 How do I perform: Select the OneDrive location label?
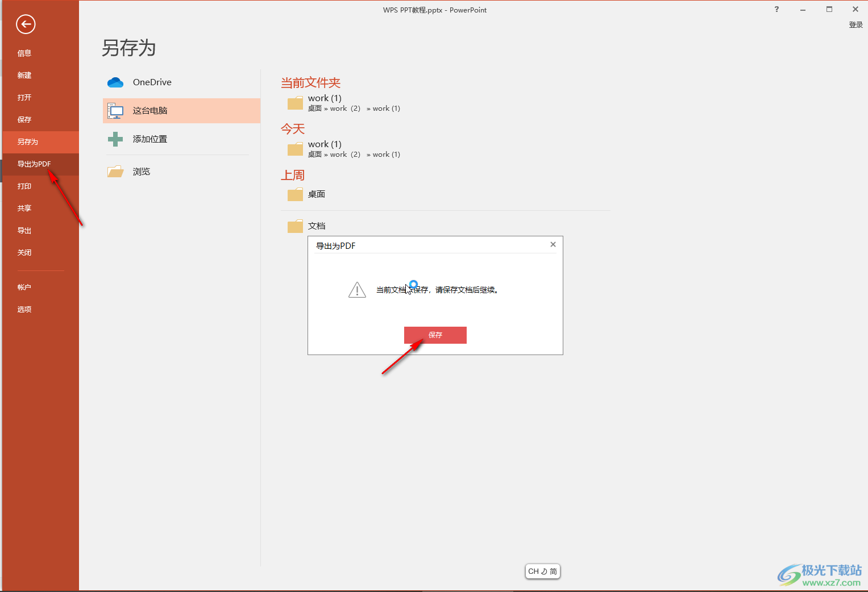point(152,82)
